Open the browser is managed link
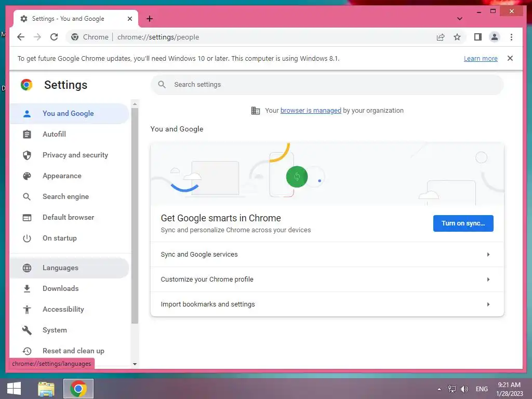Screen dimensions: 532x399 point(311,111)
